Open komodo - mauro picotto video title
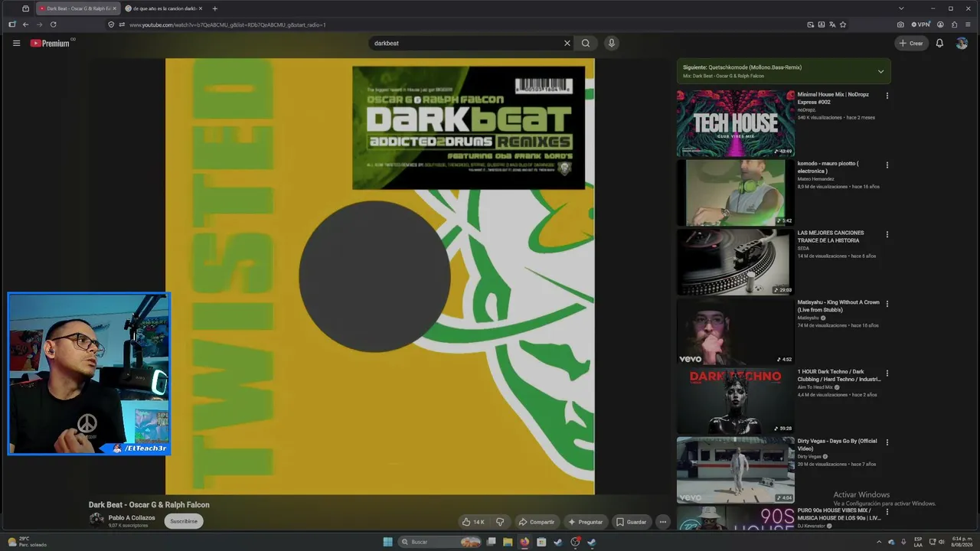 (828, 167)
